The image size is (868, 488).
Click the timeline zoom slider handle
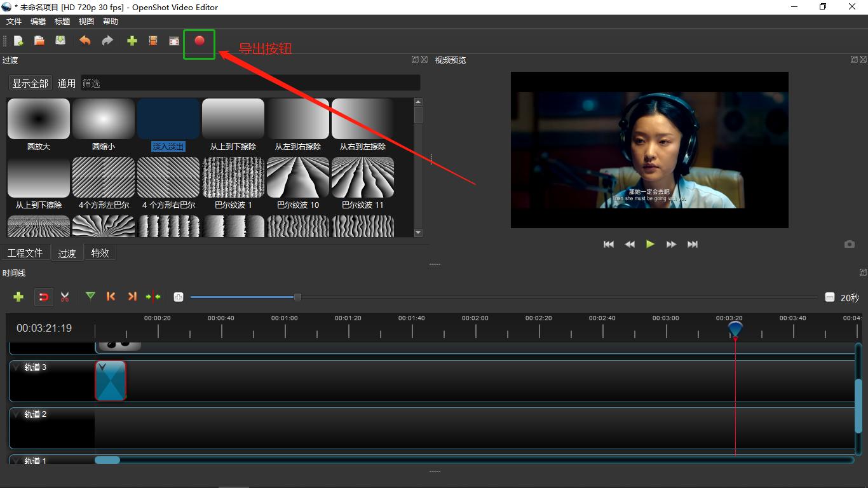[x=297, y=297]
